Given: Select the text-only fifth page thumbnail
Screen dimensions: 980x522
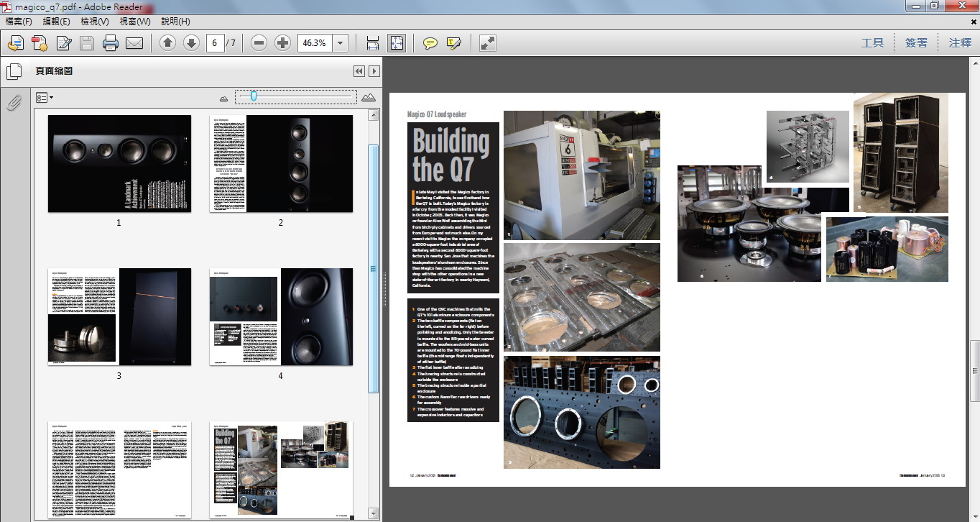Looking at the screenshot, I should click(119, 470).
